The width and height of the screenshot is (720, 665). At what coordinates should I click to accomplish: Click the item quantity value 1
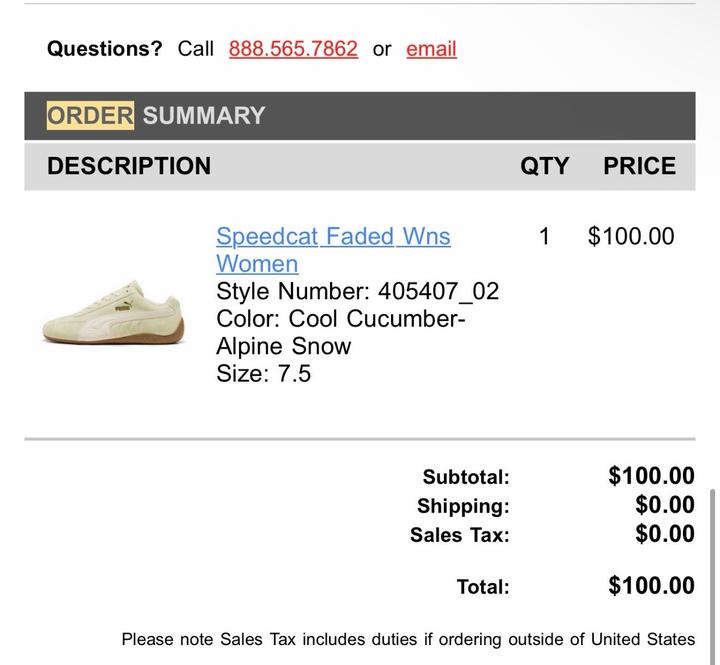(x=544, y=237)
